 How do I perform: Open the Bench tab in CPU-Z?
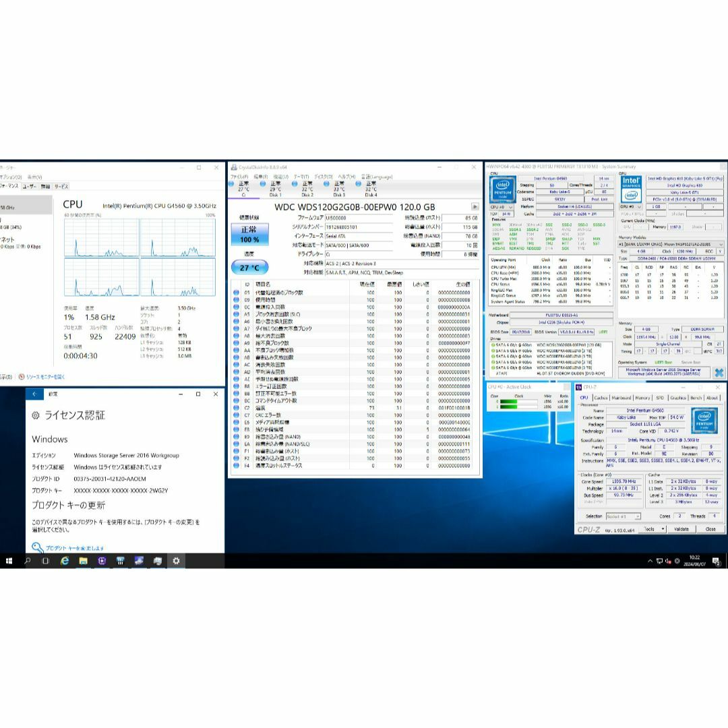tap(696, 398)
